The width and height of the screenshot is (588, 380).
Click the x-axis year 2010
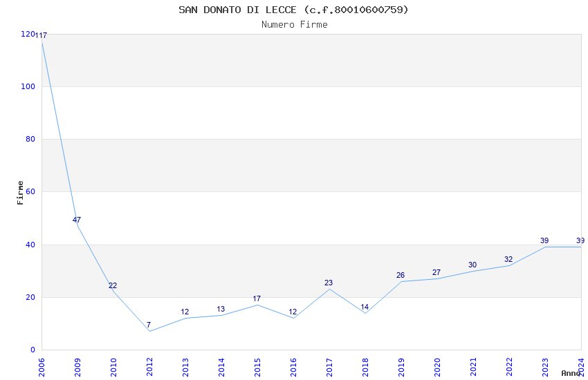113,368
